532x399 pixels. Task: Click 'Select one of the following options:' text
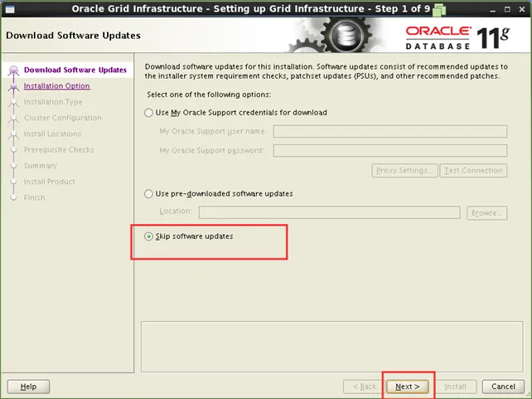(209, 95)
